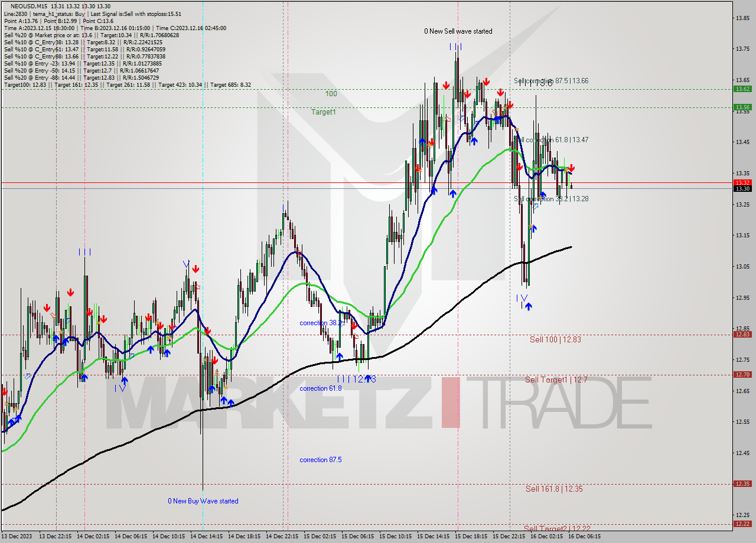Click the 'I I I 12.73' wave label
Screen dimensions: 756x543
click(x=356, y=379)
